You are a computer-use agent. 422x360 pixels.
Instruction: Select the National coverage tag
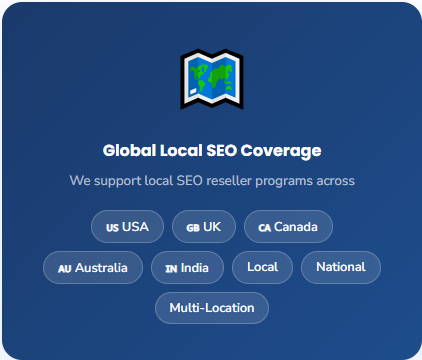tap(341, 267)
